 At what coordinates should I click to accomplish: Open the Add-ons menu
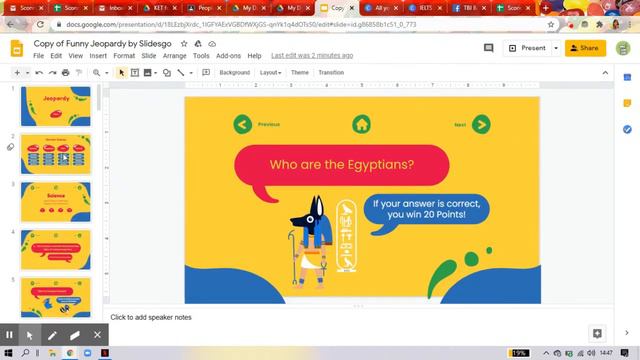click(228, 56)
